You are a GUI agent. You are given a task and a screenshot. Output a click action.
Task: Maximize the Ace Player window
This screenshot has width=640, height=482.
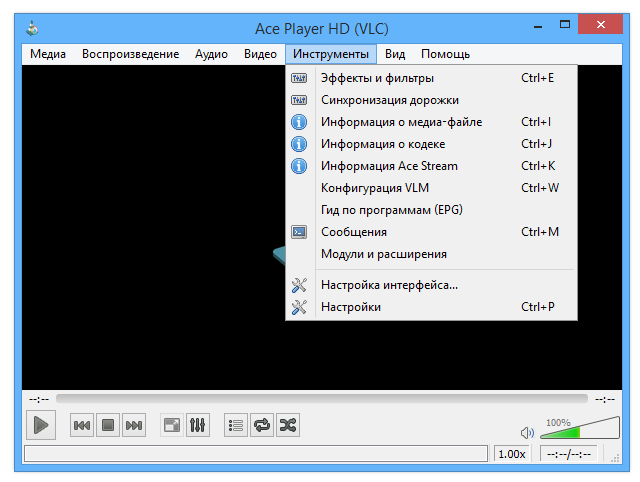(x=565, y=24)
